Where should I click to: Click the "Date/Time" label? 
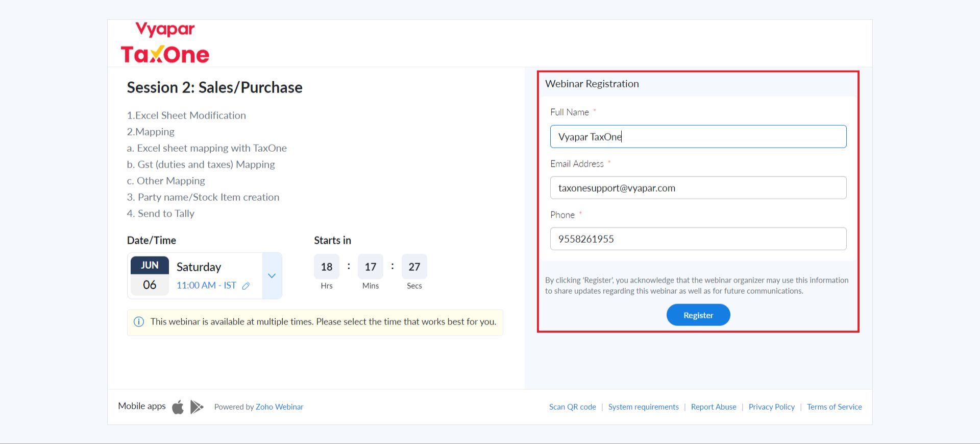coord(152,240)
